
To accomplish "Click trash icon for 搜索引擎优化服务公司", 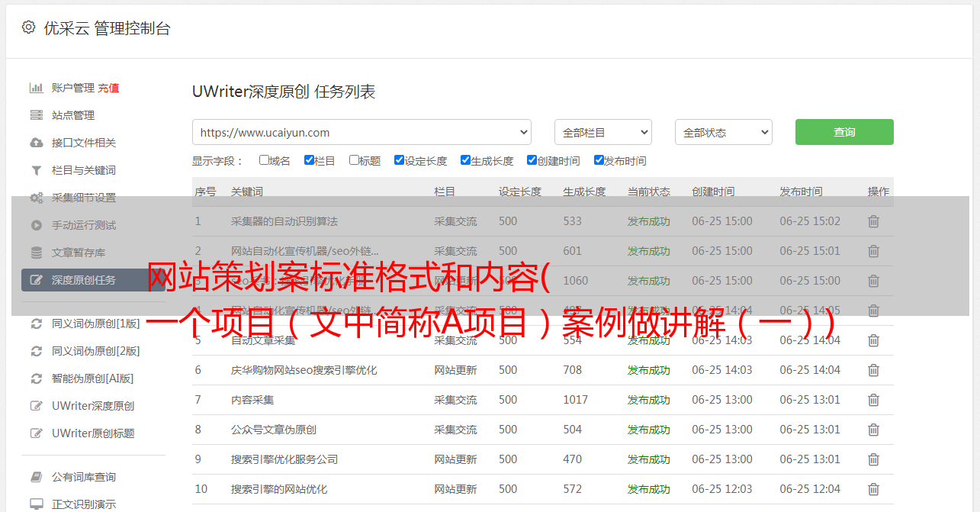I will tap(874, 459).
